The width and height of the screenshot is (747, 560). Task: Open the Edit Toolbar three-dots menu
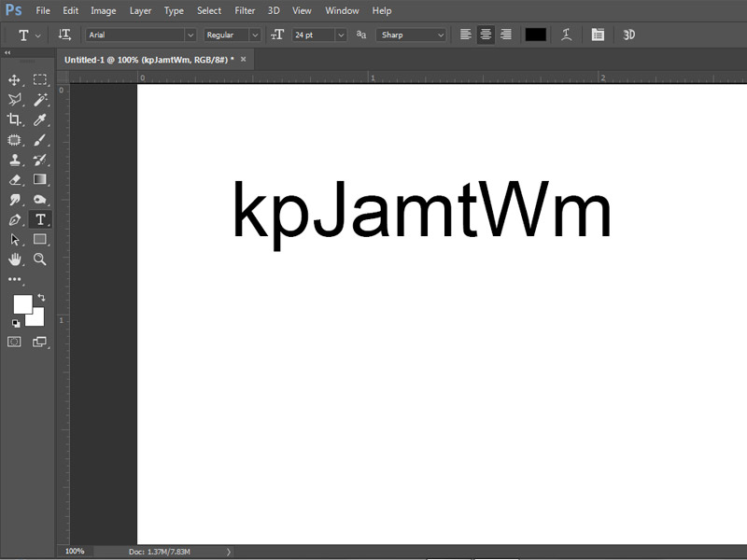pyautogui.click(x=14, y=279)
